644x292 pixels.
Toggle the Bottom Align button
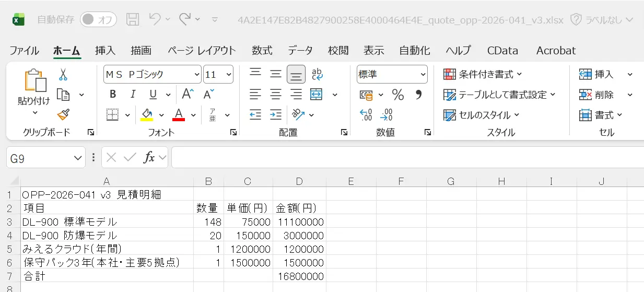tap(296, 74)
